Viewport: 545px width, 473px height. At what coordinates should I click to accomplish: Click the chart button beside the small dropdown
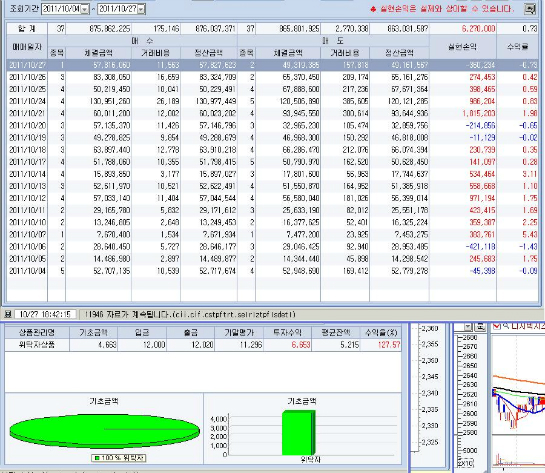(x=480, y=327)
